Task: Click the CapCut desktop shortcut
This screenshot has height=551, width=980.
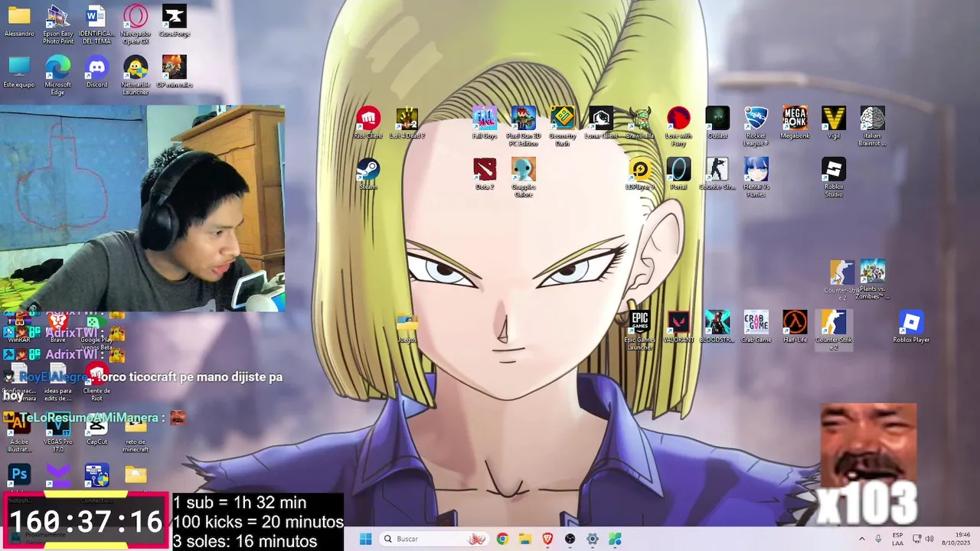Action: pyautogui.click(x=96, y=429)
